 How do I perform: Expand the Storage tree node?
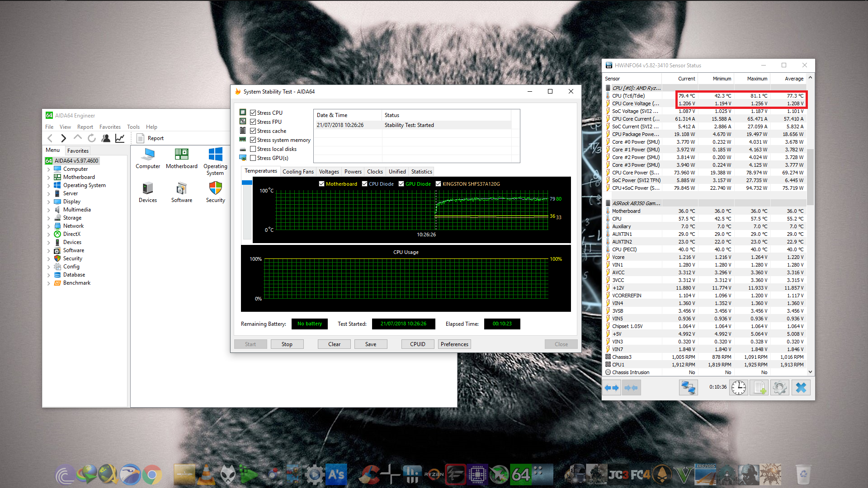tap(49, 218)
